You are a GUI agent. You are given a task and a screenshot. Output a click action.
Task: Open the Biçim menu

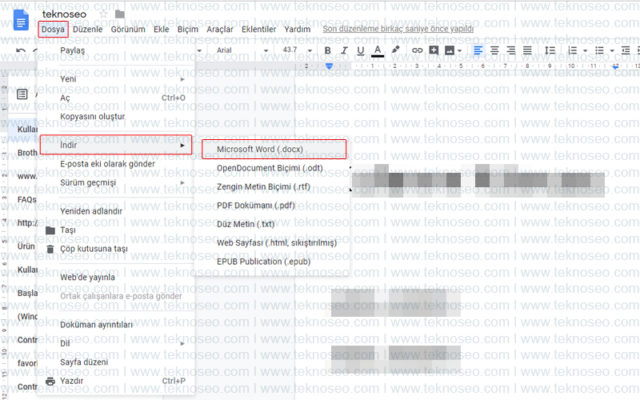(187, 29)
